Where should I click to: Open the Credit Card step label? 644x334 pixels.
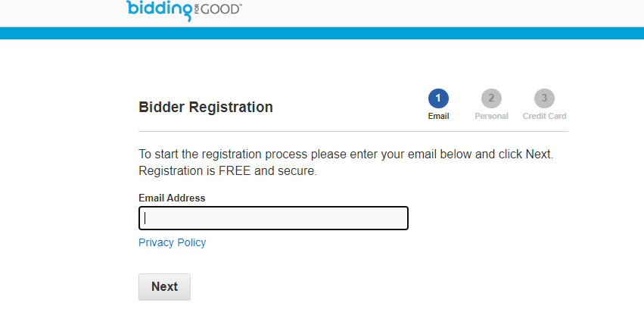click(544, 117)
